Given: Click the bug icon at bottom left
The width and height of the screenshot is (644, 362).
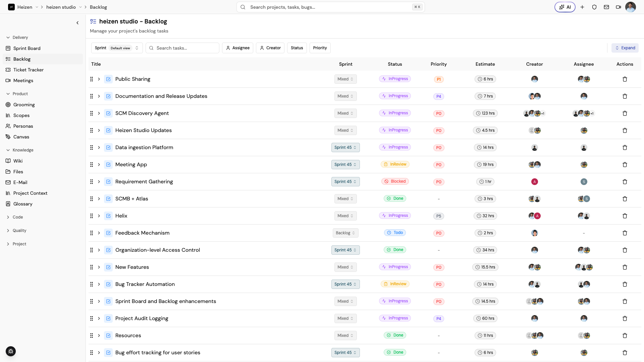Looking at the screenshot, I should pos(11,351).
